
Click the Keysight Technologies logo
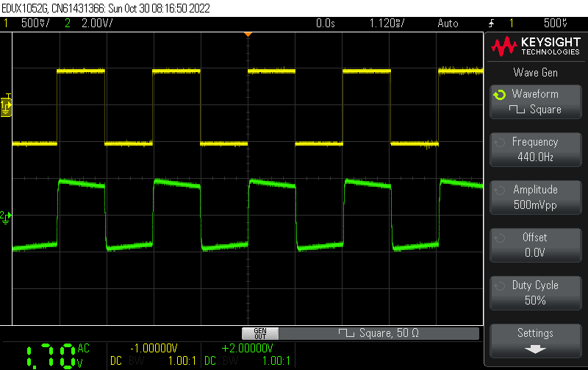pyautogui.click(x=534, y=48)
